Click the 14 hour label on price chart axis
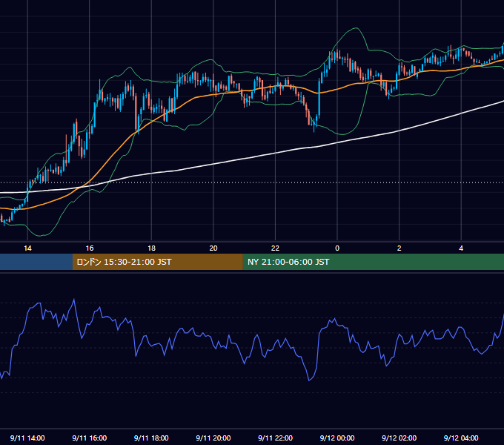Image resolution: width=504 pixels, height=445 pixels. [27, 248]
